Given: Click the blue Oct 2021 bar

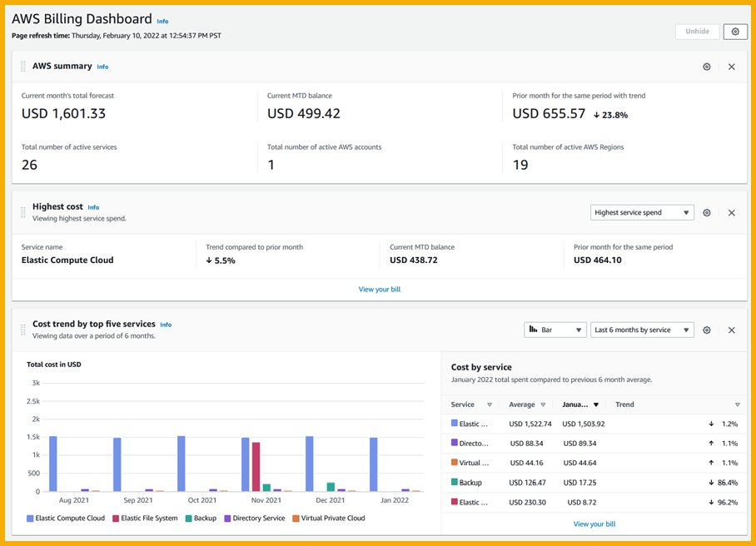Looking at the screenshot, I should (x=182, y=464).
